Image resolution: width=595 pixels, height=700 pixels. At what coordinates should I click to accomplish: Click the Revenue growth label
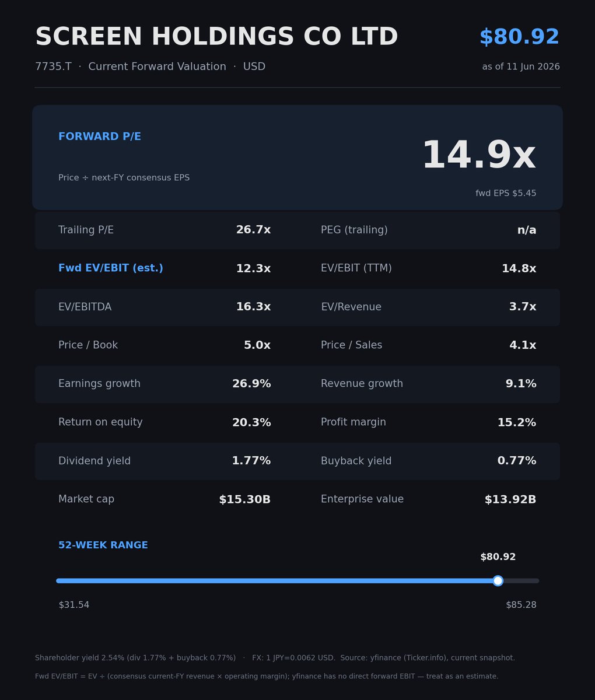362,384
